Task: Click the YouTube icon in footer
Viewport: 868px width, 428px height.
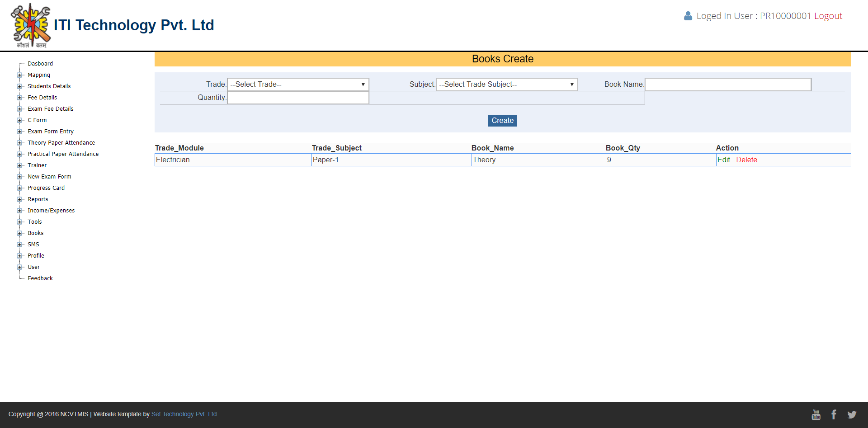Action: (x=816, y=414)
